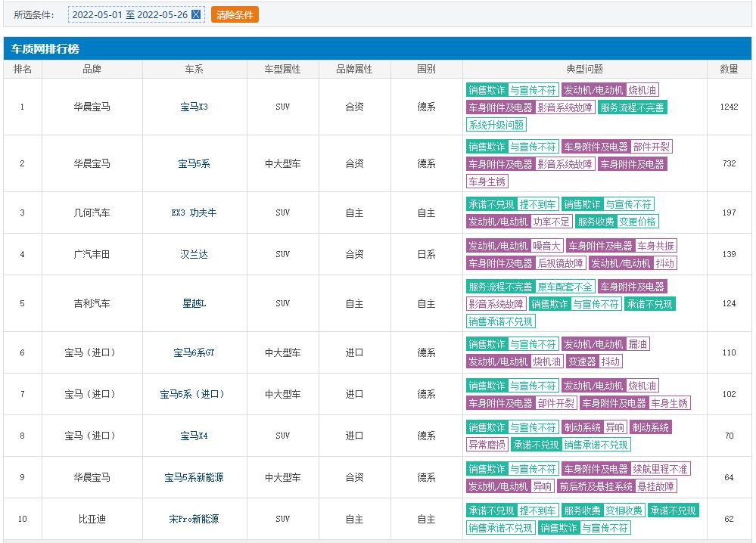This screenshot has width=756, height=543.
Task: Open the 宝马X3 series link
Action: pos(194,107)
